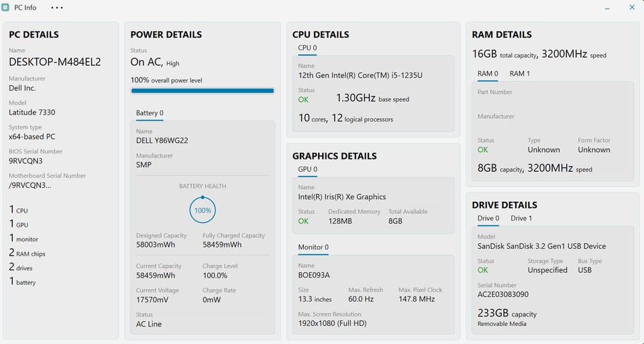Select the CPU 0 tab
Image resolution: width=644 pixels, height=344 pixels.
[x=307, y=48]
